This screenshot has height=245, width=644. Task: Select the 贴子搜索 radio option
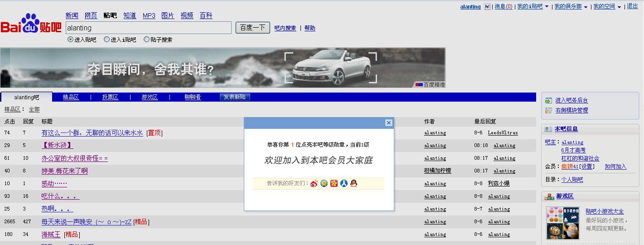[146, 39]
